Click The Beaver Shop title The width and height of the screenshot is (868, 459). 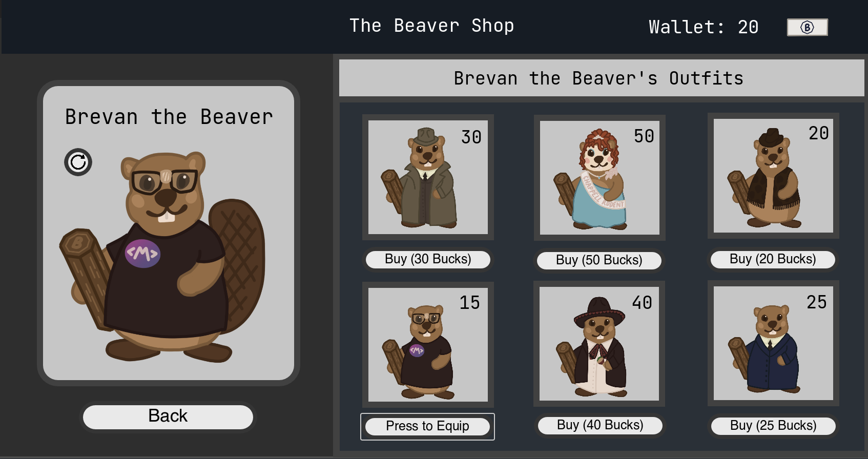[x=431, y=26]
